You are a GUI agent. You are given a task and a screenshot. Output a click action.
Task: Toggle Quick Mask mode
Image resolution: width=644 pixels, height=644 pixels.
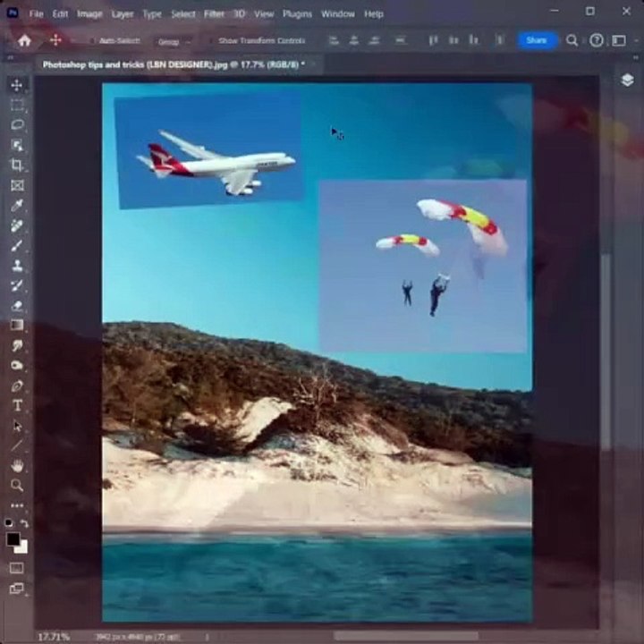pos(16,568)
